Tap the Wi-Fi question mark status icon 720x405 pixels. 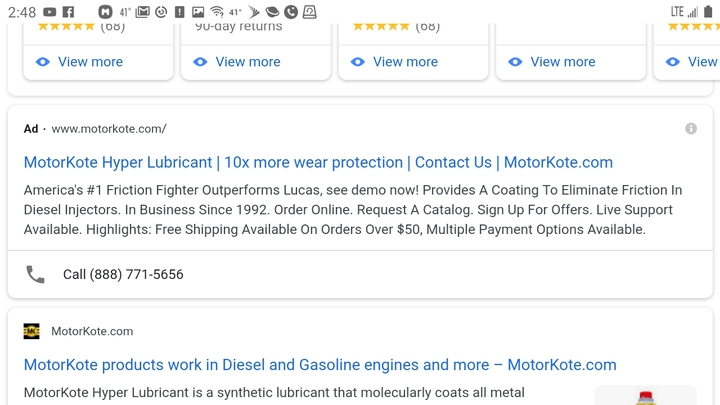click(x=217, y=12)
